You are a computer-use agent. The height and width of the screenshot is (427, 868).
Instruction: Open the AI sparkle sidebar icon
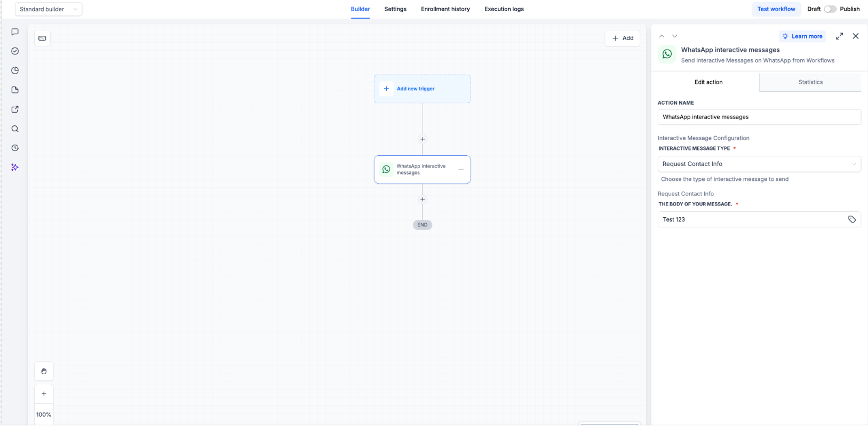15,167
